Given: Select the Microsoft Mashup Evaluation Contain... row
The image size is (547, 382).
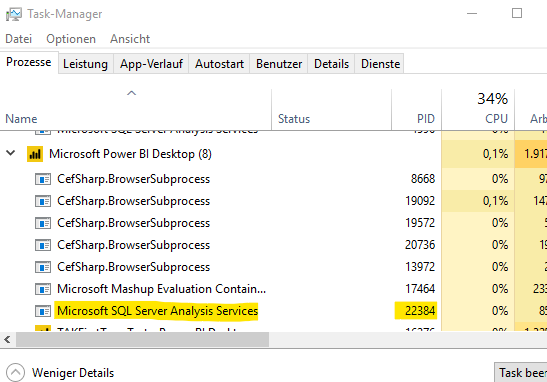Looking at the screenshot, I should coord(274,289).
